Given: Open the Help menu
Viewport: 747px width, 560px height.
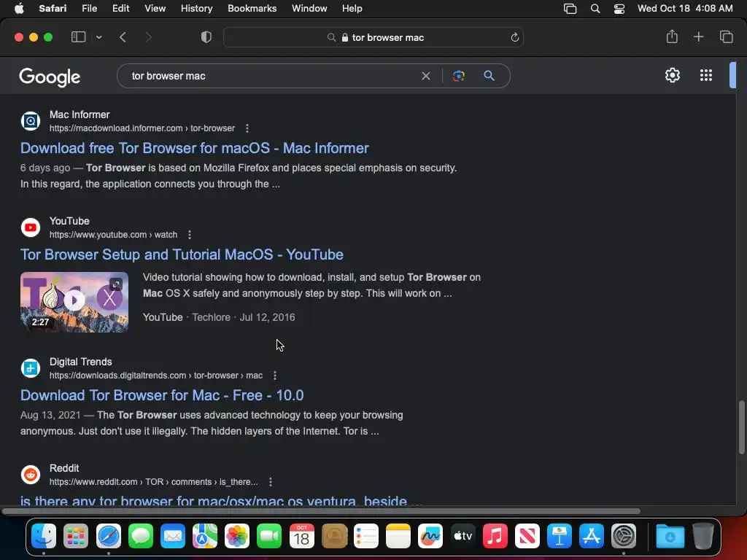Looking at the screenshot, I should point(352,9).
